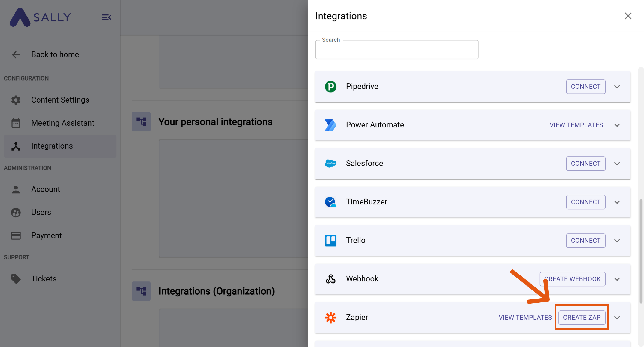This screenshot has width=644, height=347.
Task: Connect Pipedrive integration
Action: (x=585, y=87)
